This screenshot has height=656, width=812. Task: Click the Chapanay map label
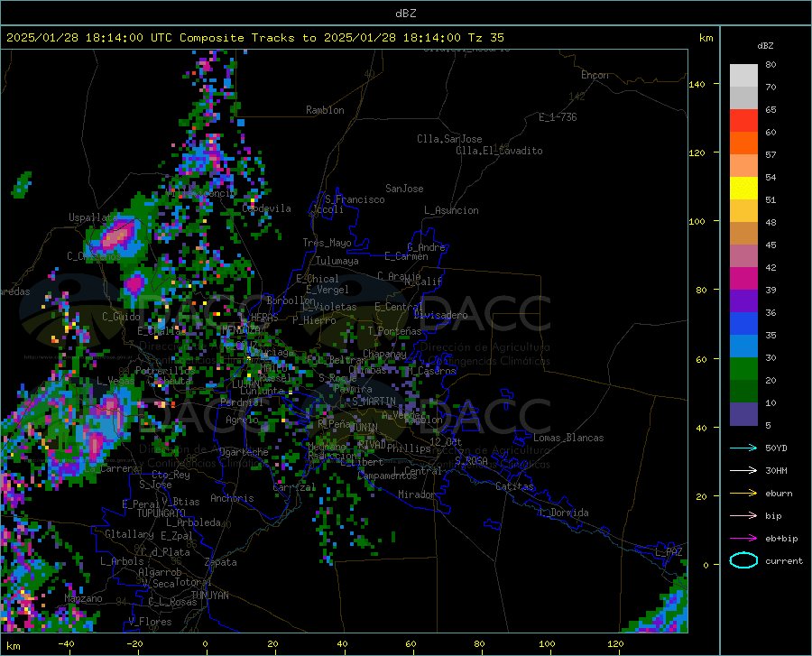tap(384, 354)
